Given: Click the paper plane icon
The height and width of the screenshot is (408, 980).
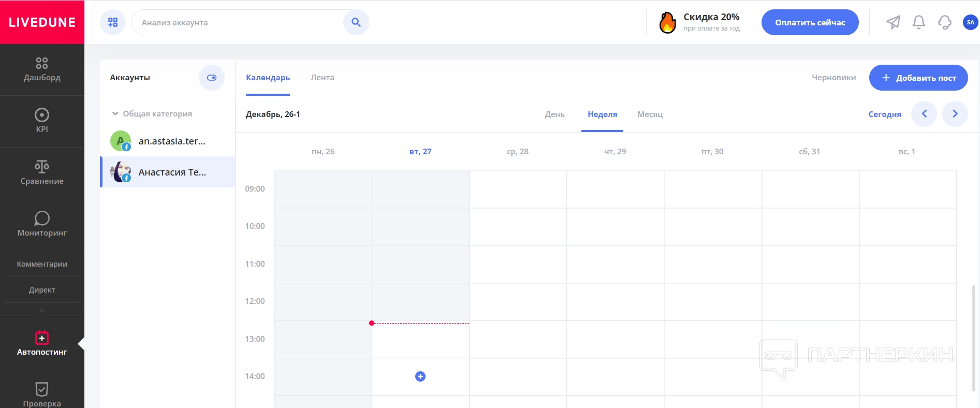Looking at the screenshot, I should [x=893, y=22].
